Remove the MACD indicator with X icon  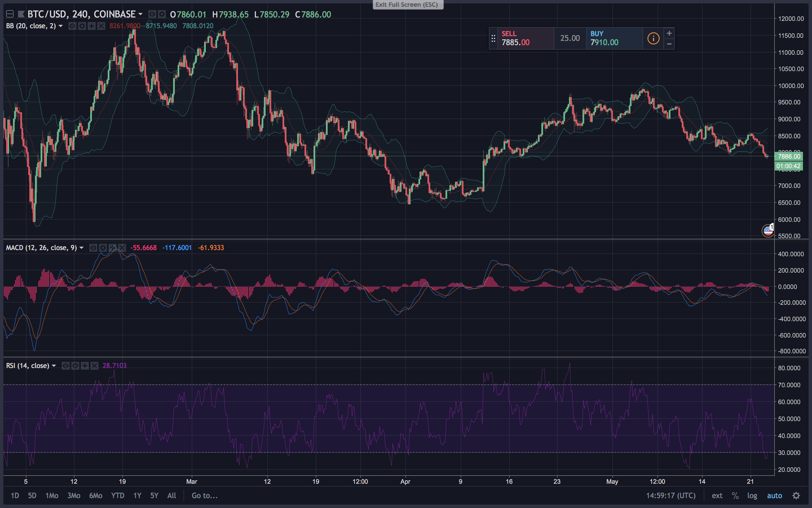(122, 248)
